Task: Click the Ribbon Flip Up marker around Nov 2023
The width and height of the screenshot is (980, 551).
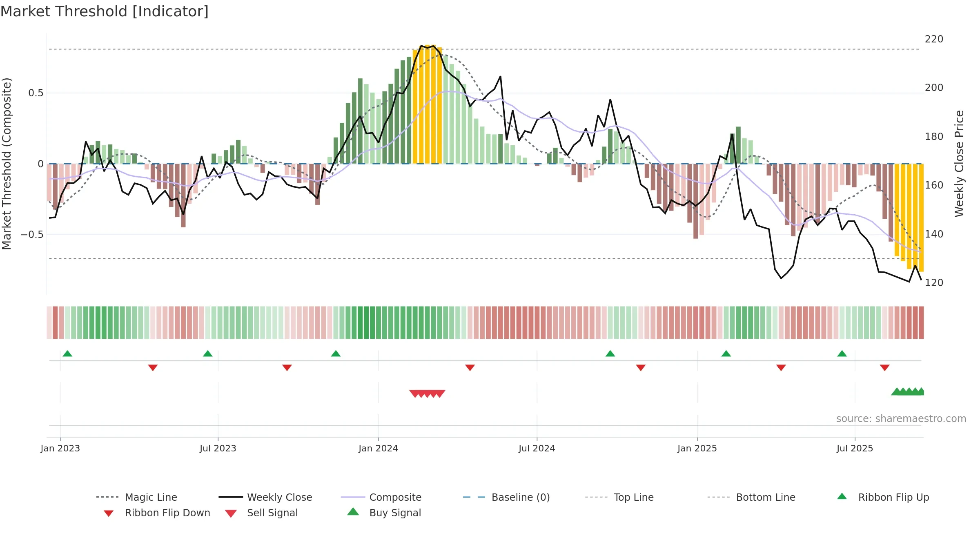Action: (336, 353)
